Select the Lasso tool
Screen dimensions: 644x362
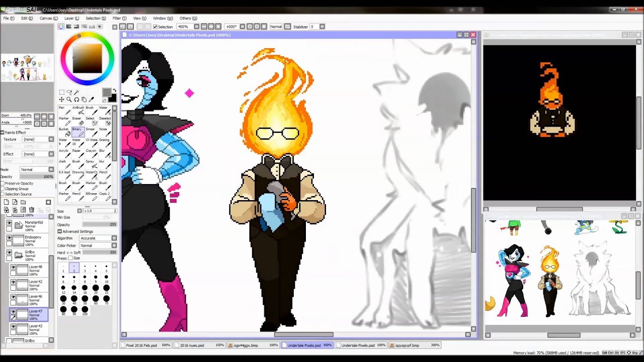pos(69,93)
